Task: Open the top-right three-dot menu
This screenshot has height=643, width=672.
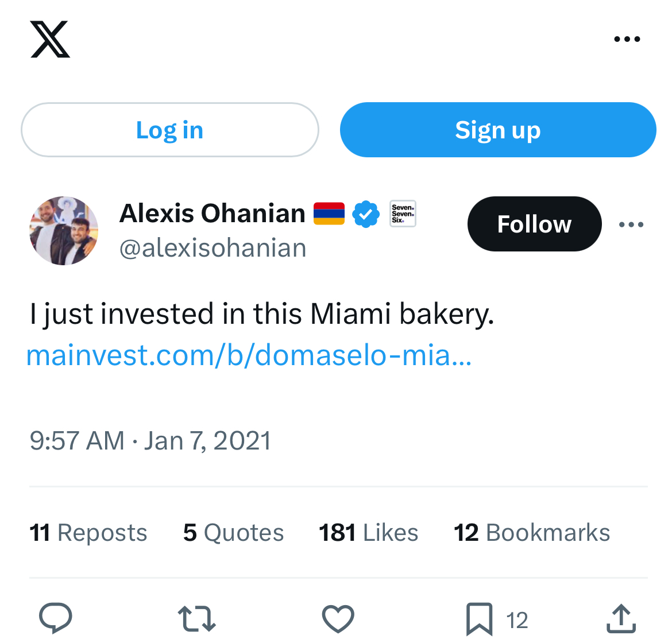Action: (627, 39)
